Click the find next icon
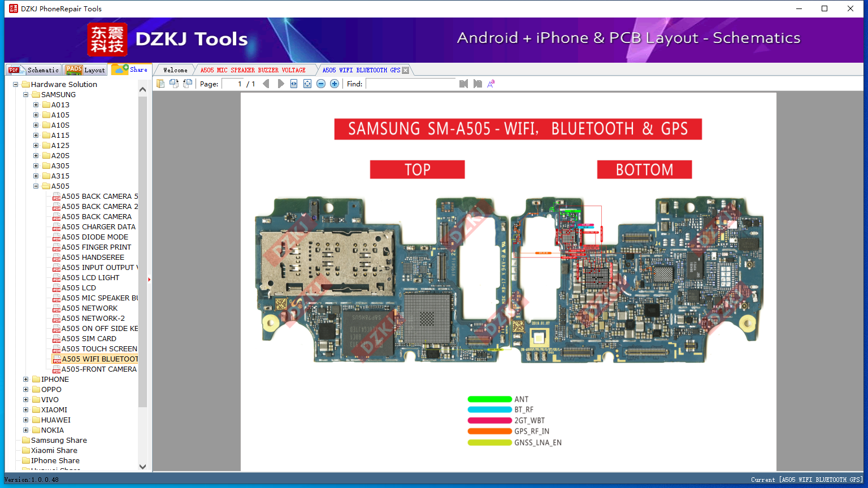868x488 pixels. click(x=478, y=84)
